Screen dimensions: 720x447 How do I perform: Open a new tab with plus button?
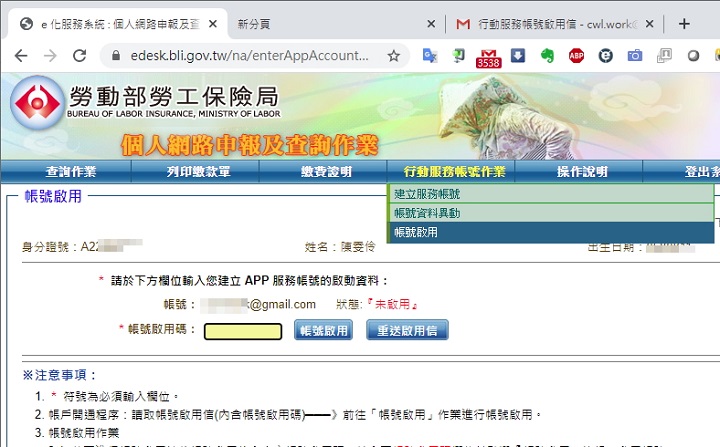click(684, 23)
